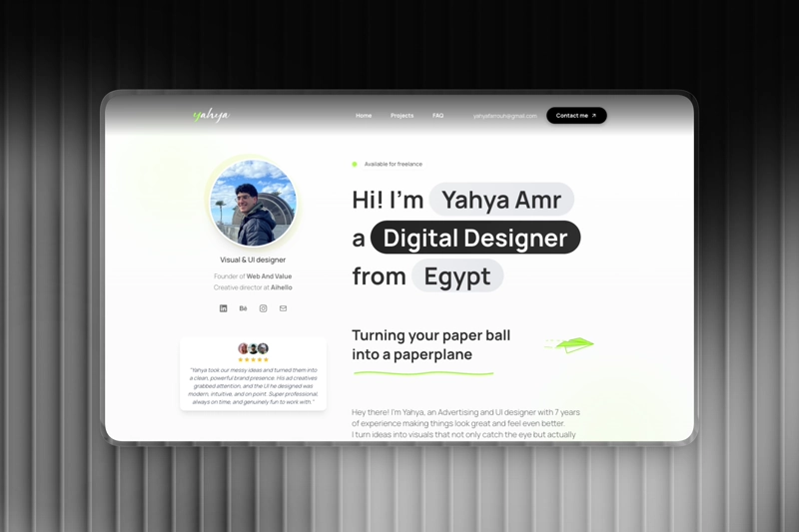This screenshot has height=532, width=799.
Task: Open the FAQ nav item
Action: tap(437, 116)
